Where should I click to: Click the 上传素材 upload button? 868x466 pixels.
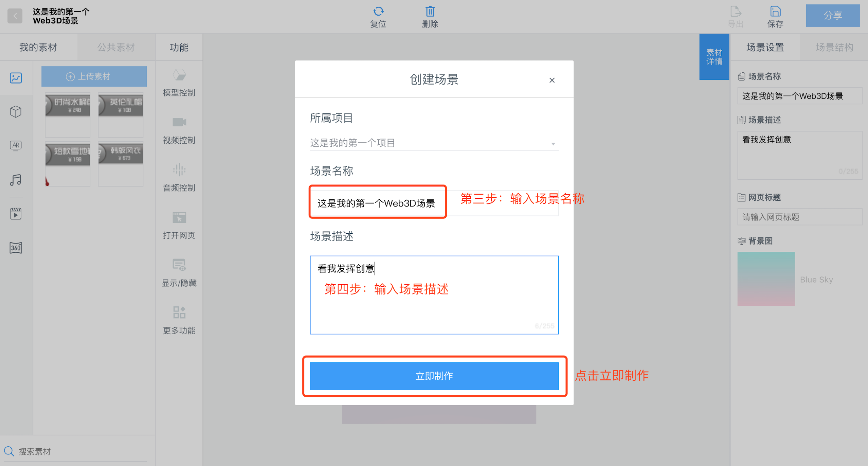click(x=94, y=76)
